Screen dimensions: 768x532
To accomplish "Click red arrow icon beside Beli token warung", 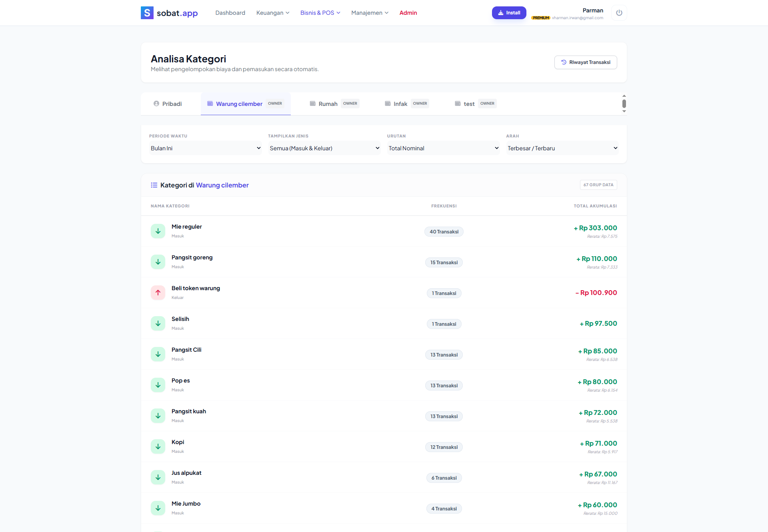I will coord(158,293).
